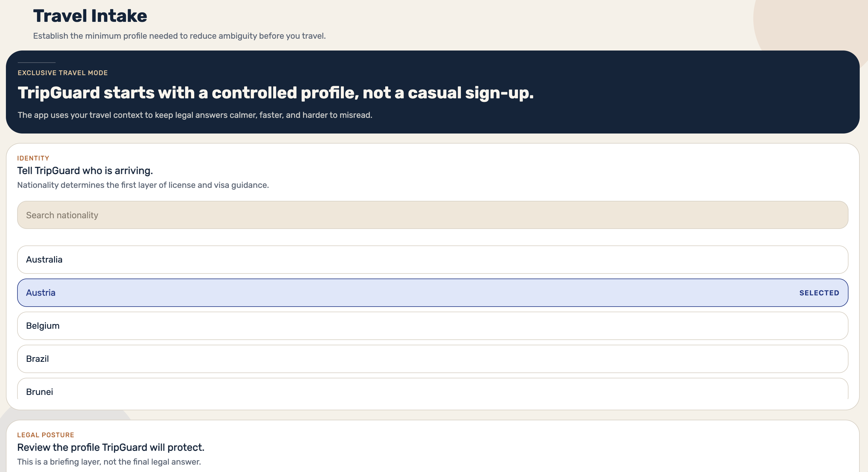
Task: Click the short line above EXCLUSIVE TRAVEL MODE
Action: point(36,63)
